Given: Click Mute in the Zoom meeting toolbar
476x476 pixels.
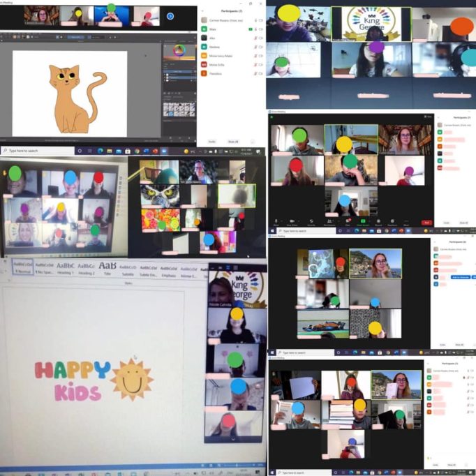Looking at the screenshot, I should (276, 222).
